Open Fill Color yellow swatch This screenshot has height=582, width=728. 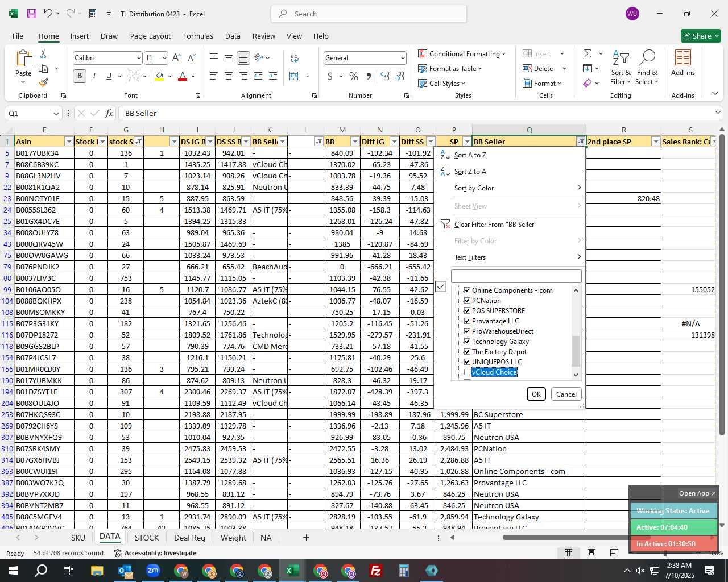(x=160, y=76)
